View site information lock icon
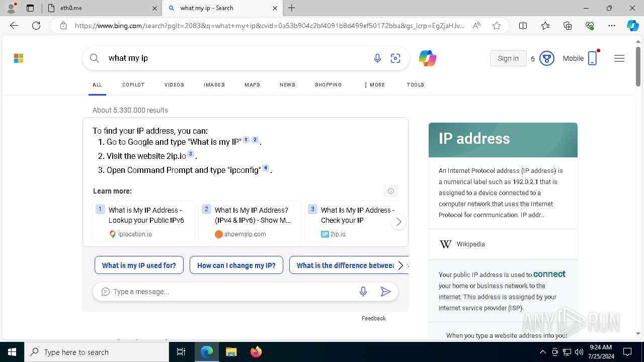Viewport: 644px width, 362px height. (x=63, y=26)
